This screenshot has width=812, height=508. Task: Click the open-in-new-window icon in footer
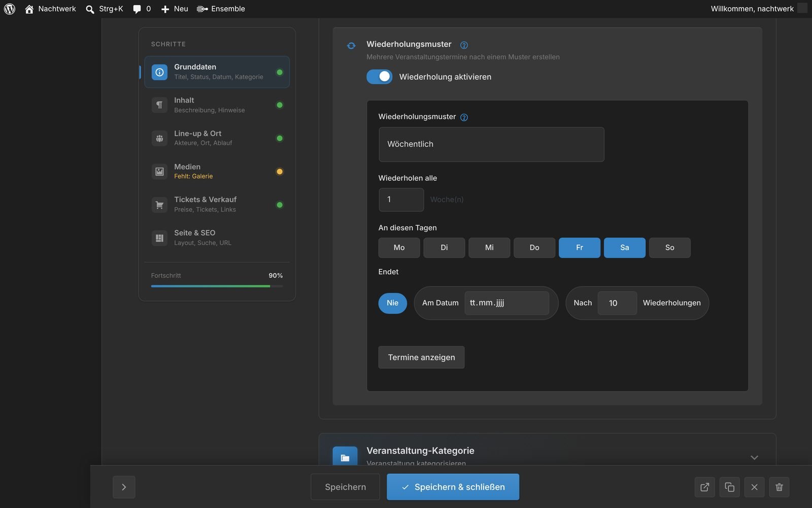tap(705, 487)
